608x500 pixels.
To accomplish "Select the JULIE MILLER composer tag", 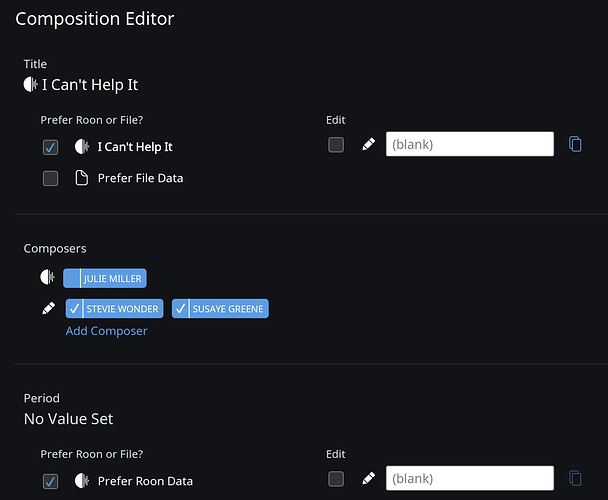I will point(105,278).
